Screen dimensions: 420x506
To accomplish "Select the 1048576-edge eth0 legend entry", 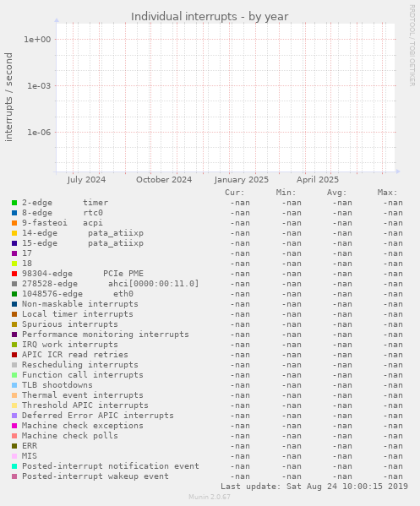I will pos(78,294).
